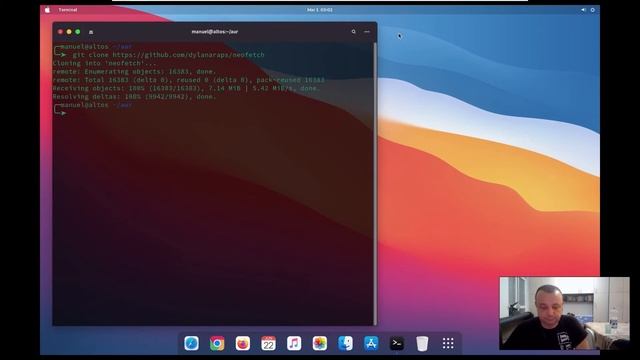
Task: Click the "Enumerating objects" output line
Action: click(134, 71)
